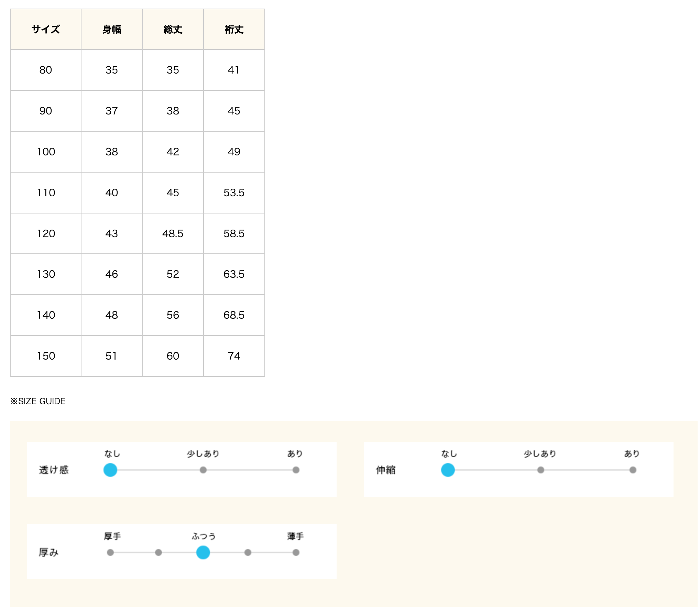The height and width of the screenshot is (614, 700).
Task: Select the 厚手 dot on 厚み scale
Action: (110, 552)
